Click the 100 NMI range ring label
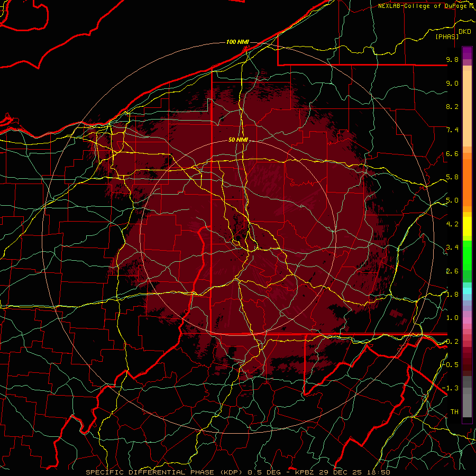476x476 pixels. tap(237, 42)
